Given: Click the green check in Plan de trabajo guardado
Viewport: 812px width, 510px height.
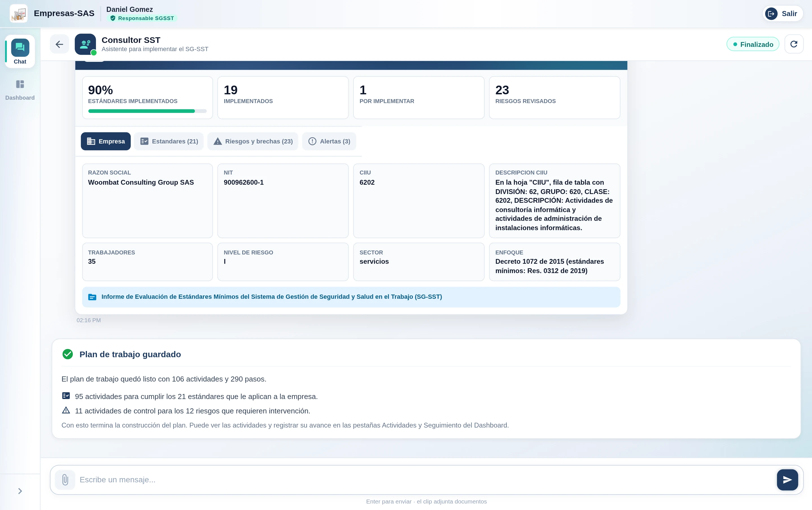Looking at the screenshot, I should (68, 354).
